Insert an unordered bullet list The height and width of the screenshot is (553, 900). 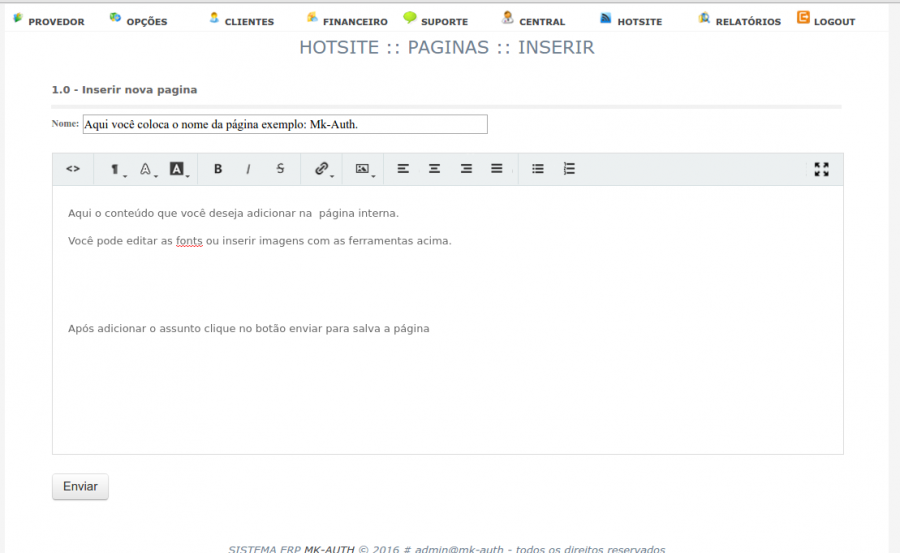pyautogui.click(x=538, y=169)
